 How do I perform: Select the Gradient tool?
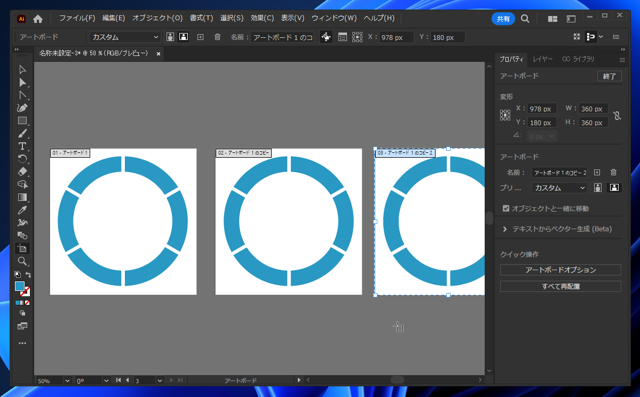pyautogui.click(x=22, y=197)
